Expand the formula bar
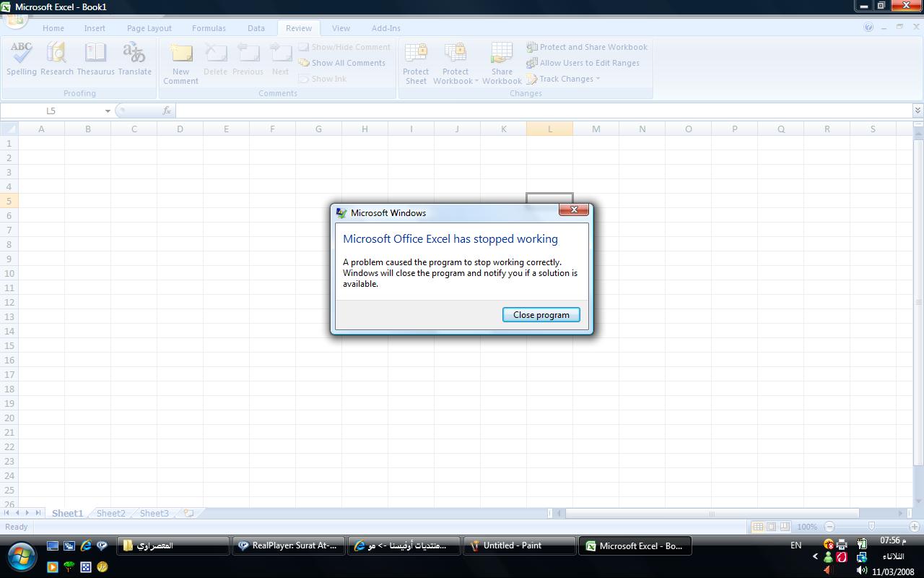This screenshot has height=578, width=924. pos(918,111)
